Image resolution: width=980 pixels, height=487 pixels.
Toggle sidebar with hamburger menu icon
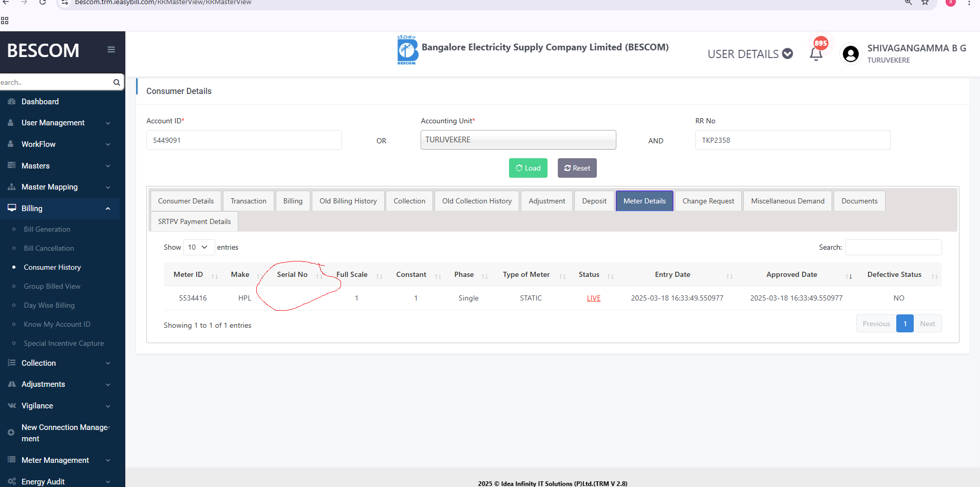click(x=111, y=50)
